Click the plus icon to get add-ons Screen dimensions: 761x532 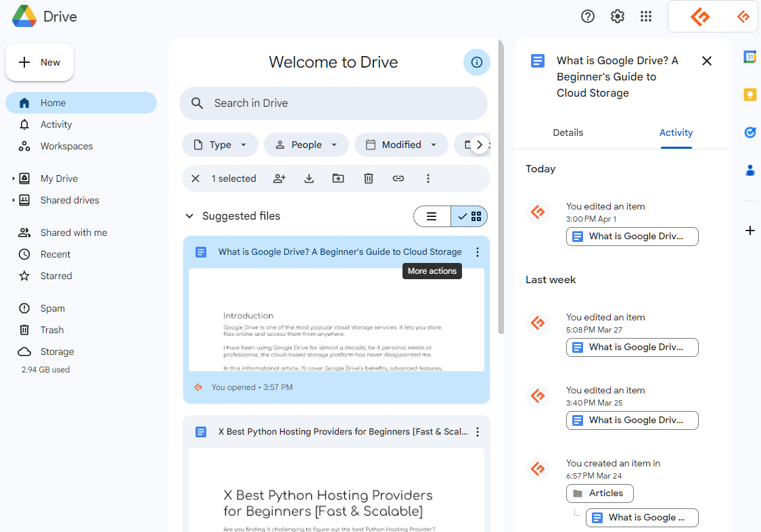750,231
